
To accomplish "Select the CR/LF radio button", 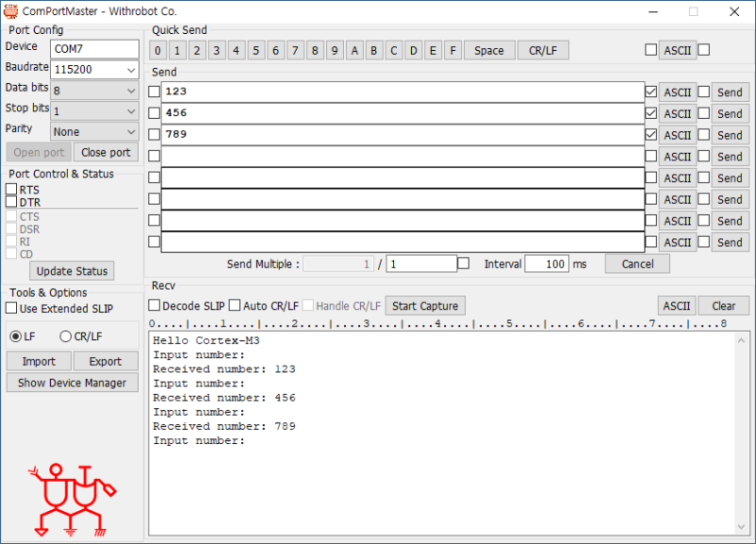I will coord(65,336).
